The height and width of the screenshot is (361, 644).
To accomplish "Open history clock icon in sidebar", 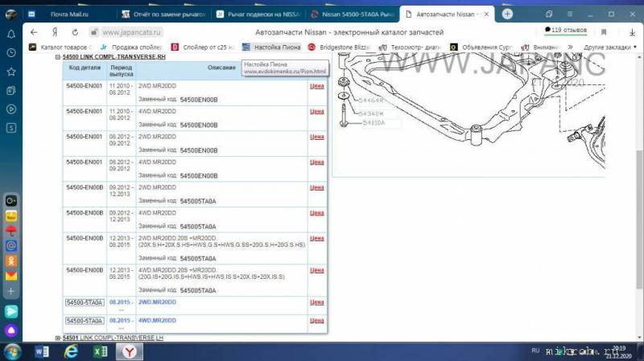I will pyautogui.click(x=11, y=52).
